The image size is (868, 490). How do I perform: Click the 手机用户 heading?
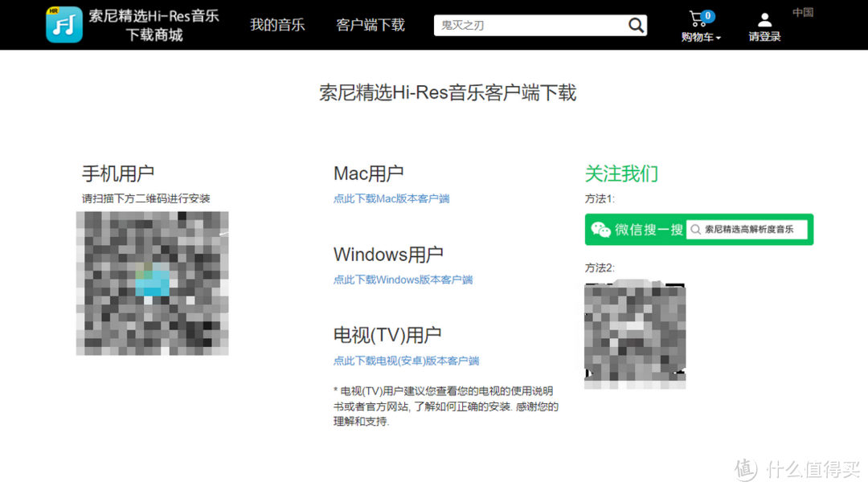[118, 174]
